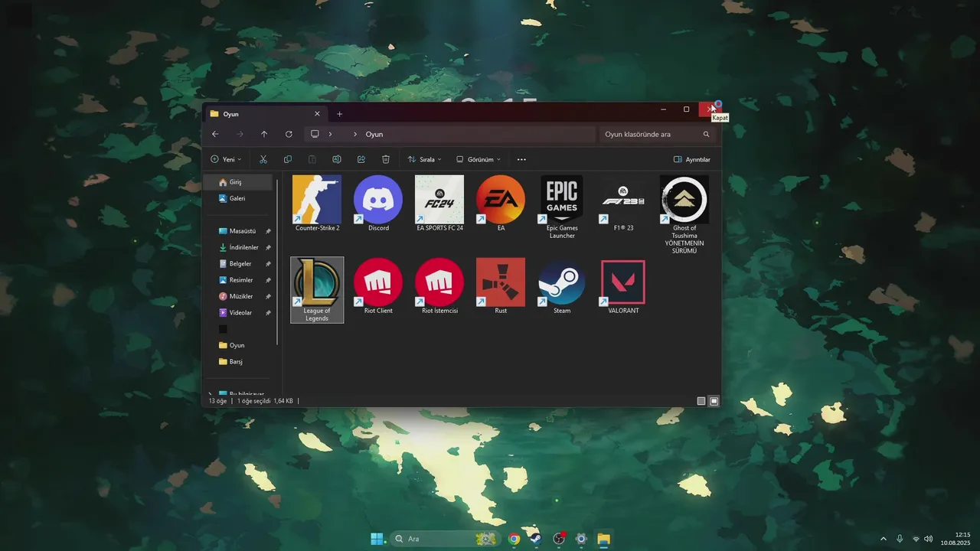
Task: Expand the Bu bilgisayar tree node
Action: (x=211, y=394)
